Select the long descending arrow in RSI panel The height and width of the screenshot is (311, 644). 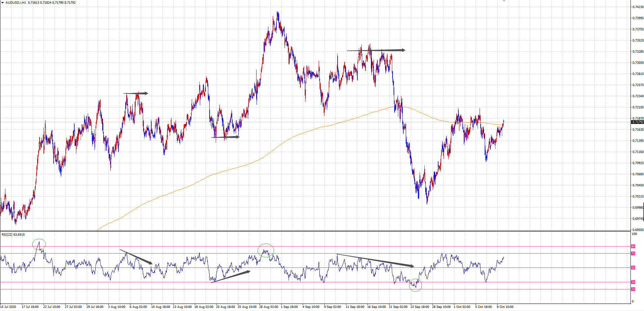point(375,260)
